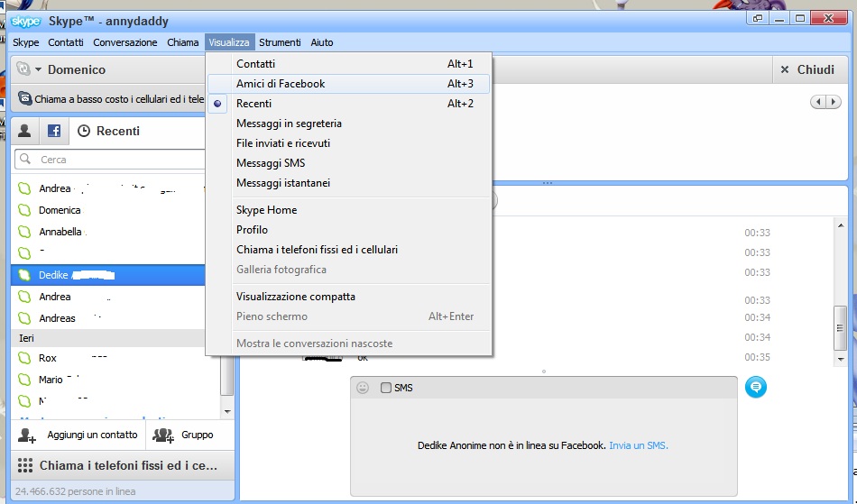Select the Recenti radio menu entry

[349, 103]
